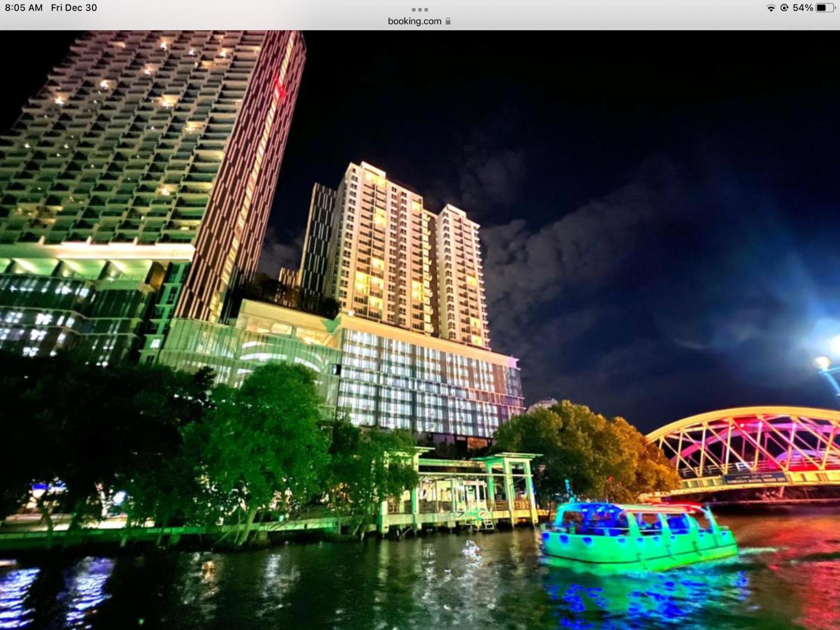Screen dimensions: 840x630
Task: Tap the 8:05 AM clock
Action: [24, 8]
